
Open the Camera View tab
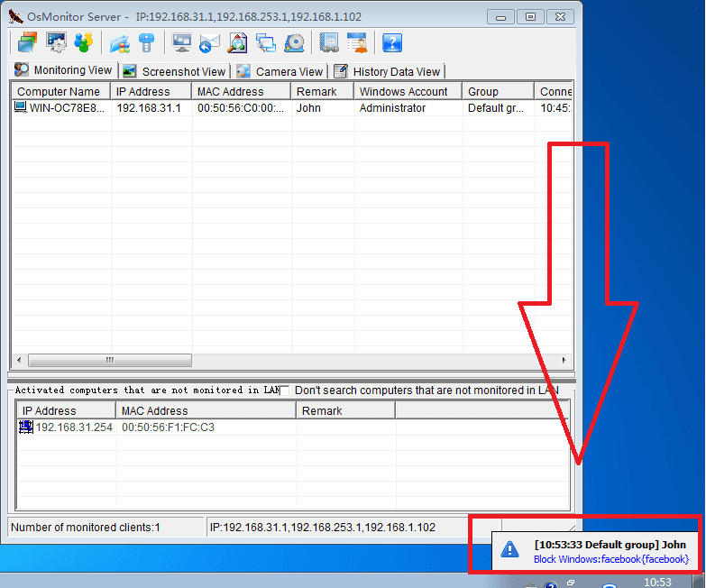point(280,71)
